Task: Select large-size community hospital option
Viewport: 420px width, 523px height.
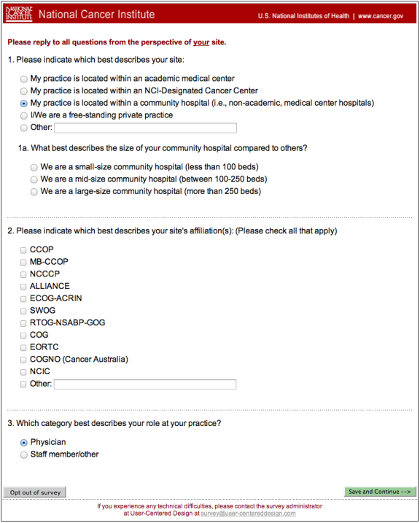Action: (34, 192)
